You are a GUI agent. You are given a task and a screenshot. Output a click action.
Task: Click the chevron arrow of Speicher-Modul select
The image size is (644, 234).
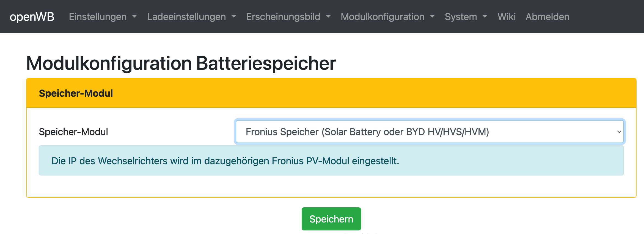(619, 132)
